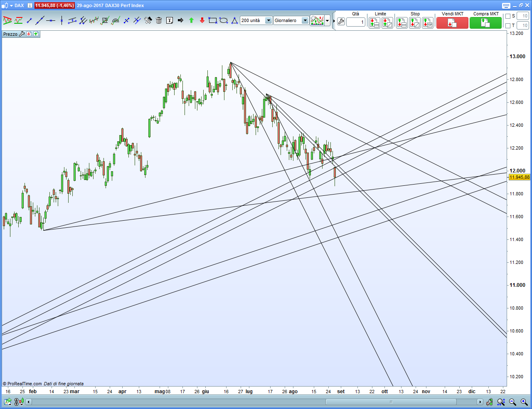Click the Compra MKT buy button
532x409 pixels.
pos(485,23)
